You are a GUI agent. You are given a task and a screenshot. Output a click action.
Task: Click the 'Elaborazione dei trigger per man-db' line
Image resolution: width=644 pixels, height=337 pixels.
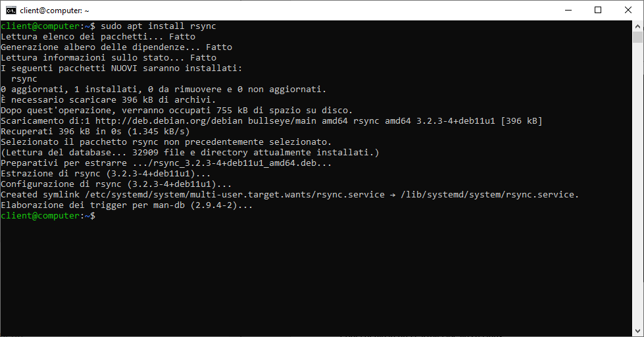pyautogui.click(x=126, y=205)
